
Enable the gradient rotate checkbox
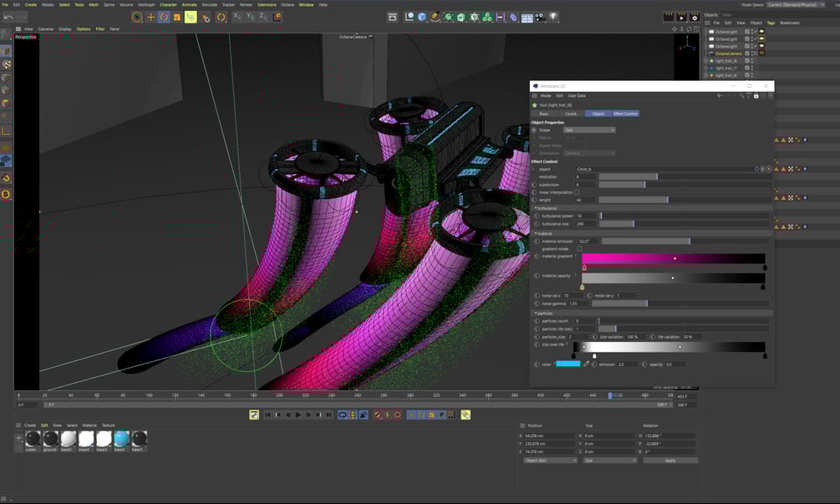(580, 248)
